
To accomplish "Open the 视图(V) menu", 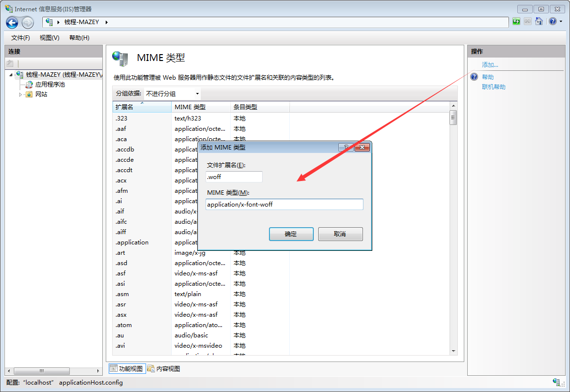I will coord(49,37).
